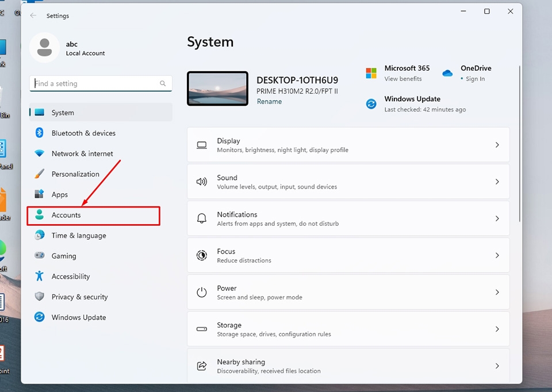Open Gaming settings
Screen dimensions: 552x392
[101, 256]
